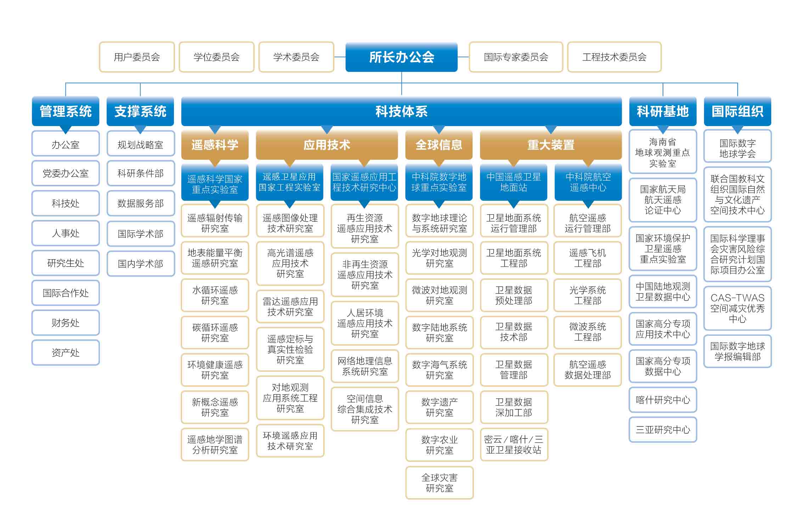The image size is (812, 510).
Task: Open the 喀什研究中心 box
Action: 662,400
